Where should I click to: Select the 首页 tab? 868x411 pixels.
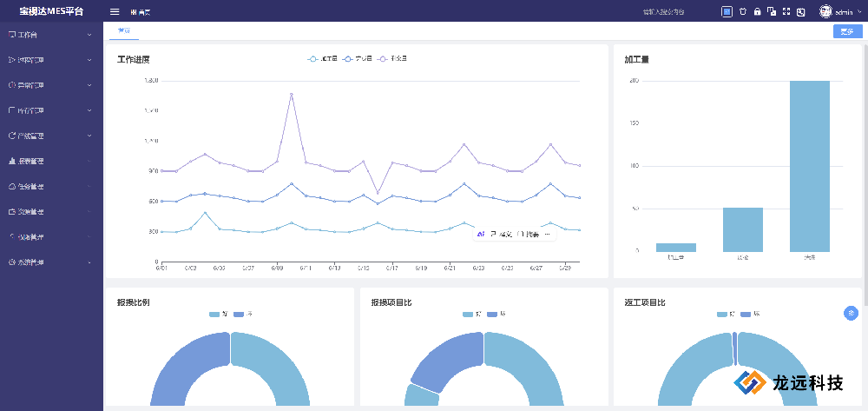coord(124,31)
